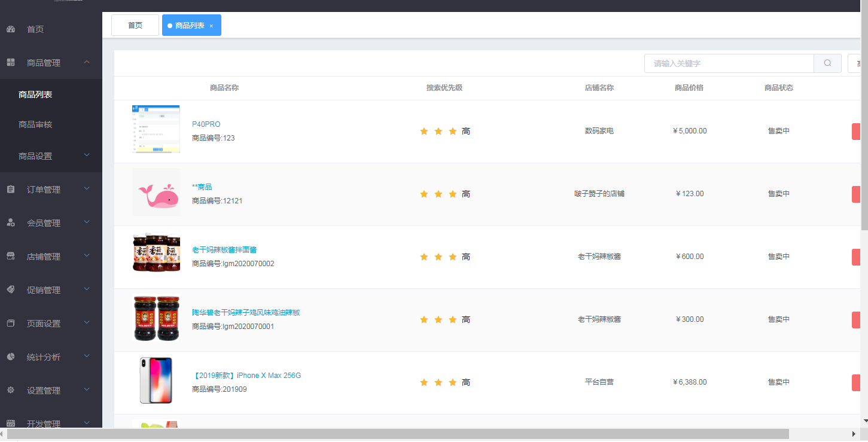This screenshot has height=442, width=868.
Task: Click the 店铺管理 store icon
Action: [x=11, y=257]
